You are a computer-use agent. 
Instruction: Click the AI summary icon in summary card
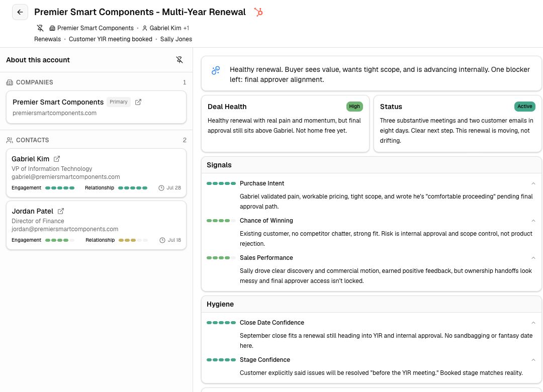click(x=216, y=70)
